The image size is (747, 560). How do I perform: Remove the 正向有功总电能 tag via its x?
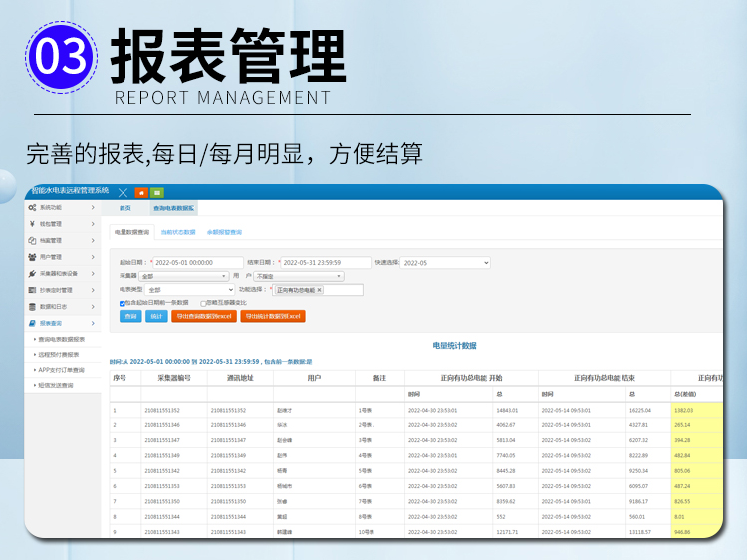(319, 290)
